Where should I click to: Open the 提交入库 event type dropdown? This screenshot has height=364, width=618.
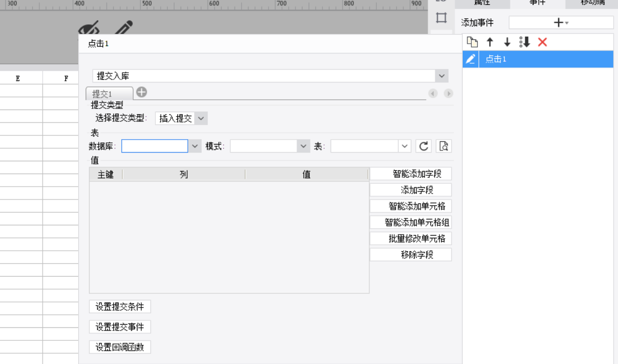tap(442, 76)
